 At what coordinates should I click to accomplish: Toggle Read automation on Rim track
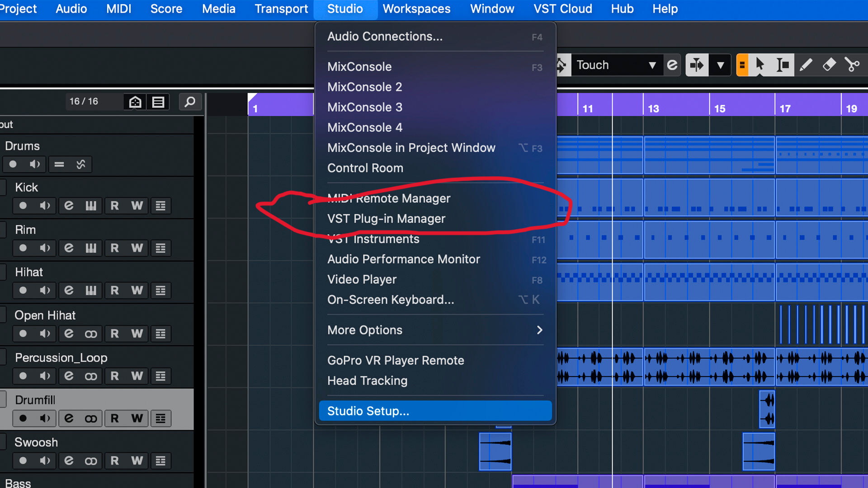115,248
